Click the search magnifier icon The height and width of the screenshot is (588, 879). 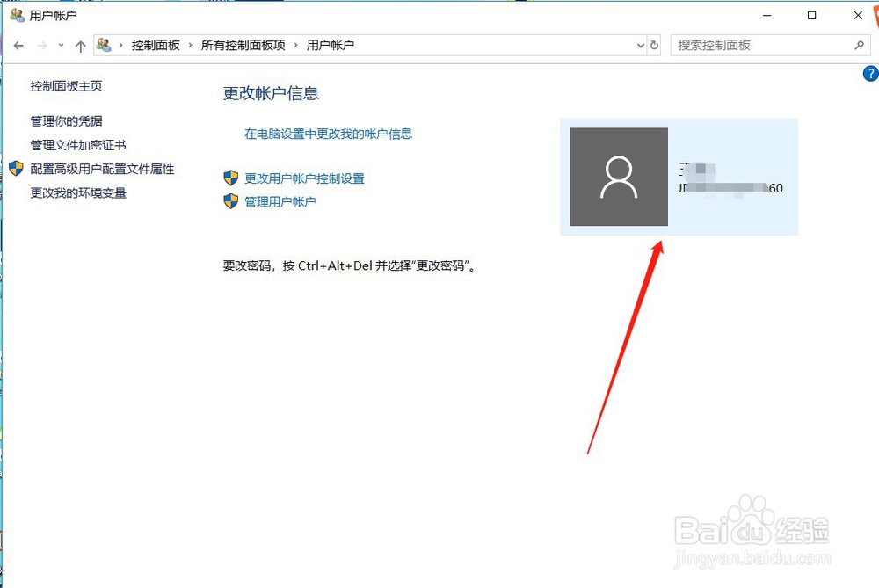[x=860, y=46]
